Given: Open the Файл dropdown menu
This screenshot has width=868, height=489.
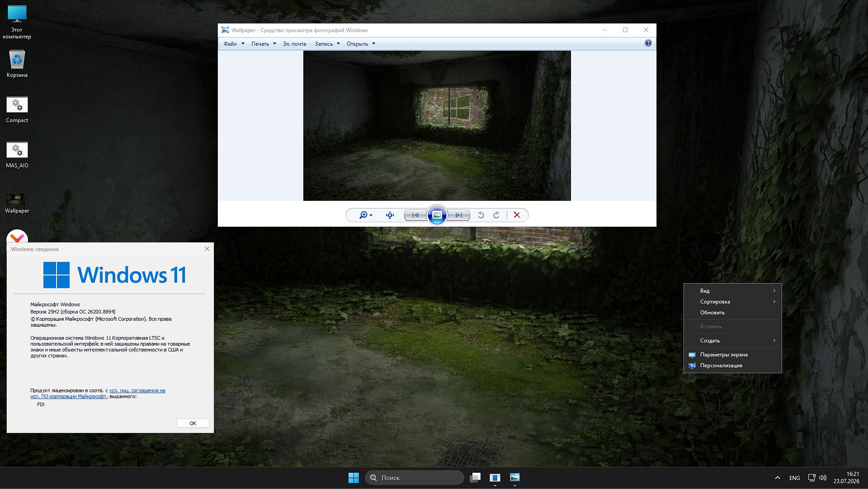Looking at the screenshot, I should point(234,44).
